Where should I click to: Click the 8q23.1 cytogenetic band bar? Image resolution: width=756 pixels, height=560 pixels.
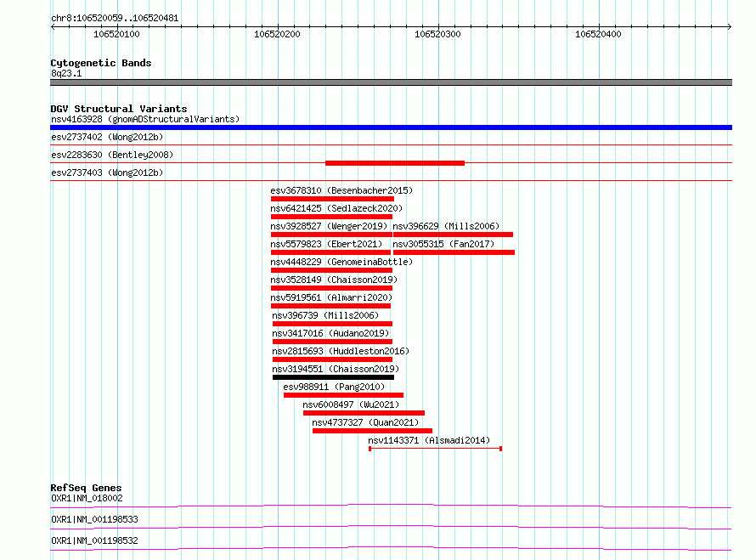[391, 82]
